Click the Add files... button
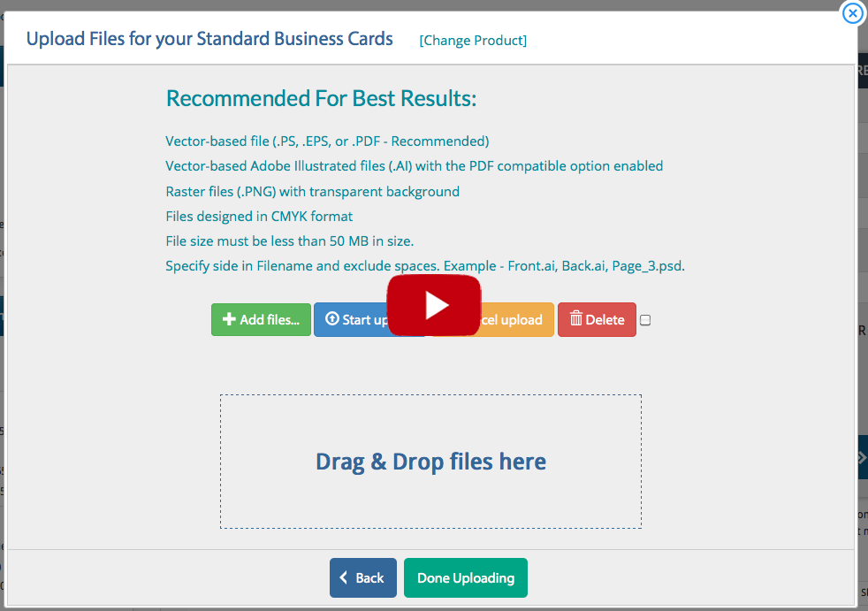Viewport: 868px width, 611px height. (x=261, y=319)
